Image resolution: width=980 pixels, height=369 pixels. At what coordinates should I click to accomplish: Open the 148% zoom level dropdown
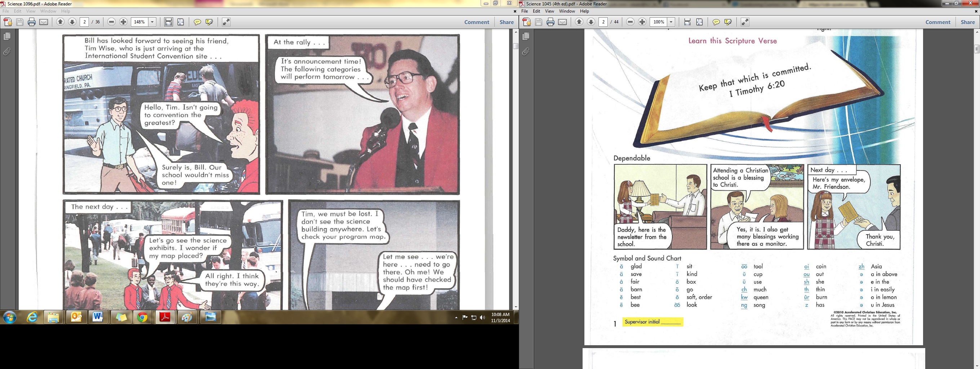point(152,22)
